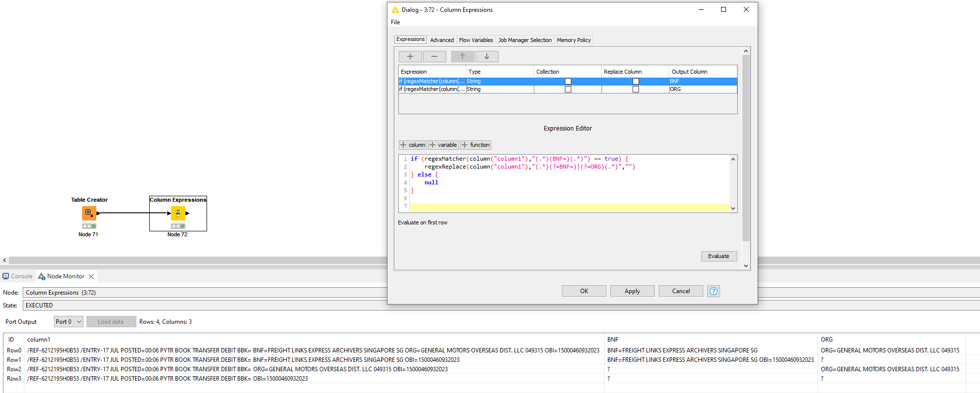Image resolution: width=980 pixels, height=393 pixels.
Task: Click the add variable button
Action: (x=443, y=145)
